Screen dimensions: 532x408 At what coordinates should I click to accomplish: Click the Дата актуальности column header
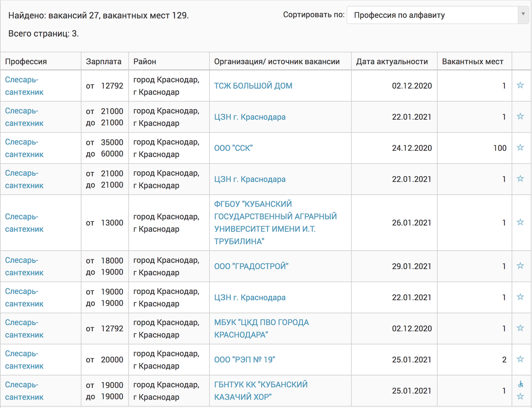[x=392, y=62]
